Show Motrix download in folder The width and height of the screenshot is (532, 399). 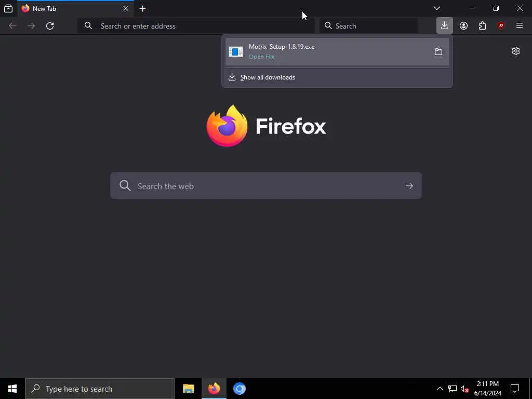438,51
